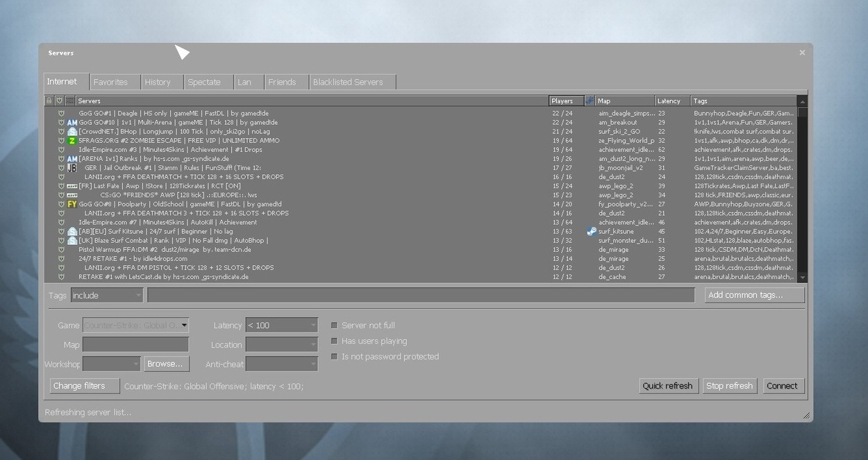Select the ze_Flying_World_p map entry
This screenshot has width=868, height=460.
(626, 141)
